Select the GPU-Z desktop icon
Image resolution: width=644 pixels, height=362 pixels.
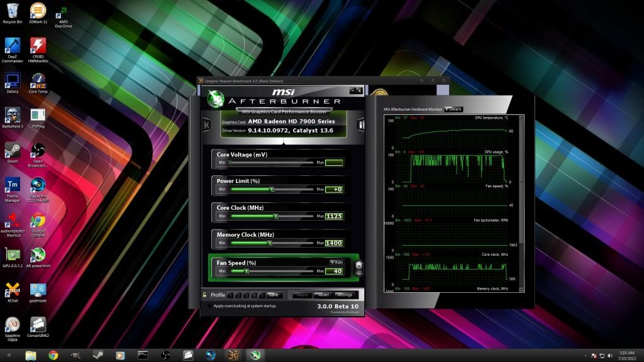[x=13, y=257]
